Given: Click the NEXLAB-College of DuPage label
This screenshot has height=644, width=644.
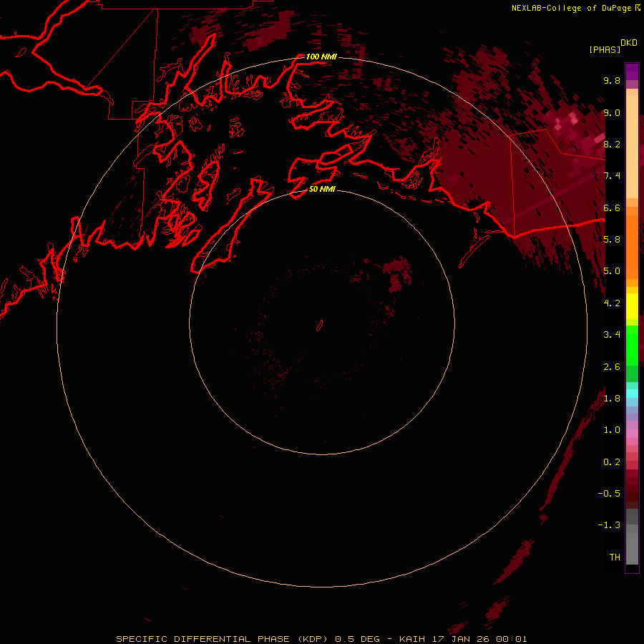Looking at the screenshot, I should click(x=571, y=8).
